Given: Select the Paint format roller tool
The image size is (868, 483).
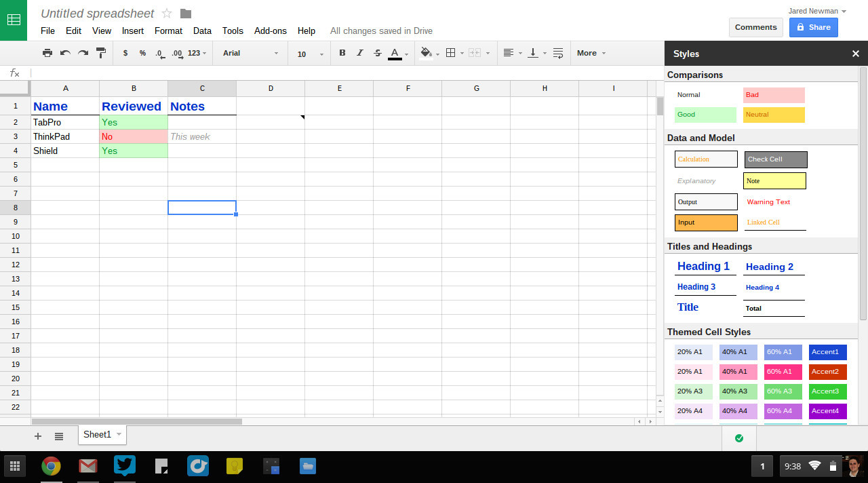Looking at the screenshot, I should (101, 53).
